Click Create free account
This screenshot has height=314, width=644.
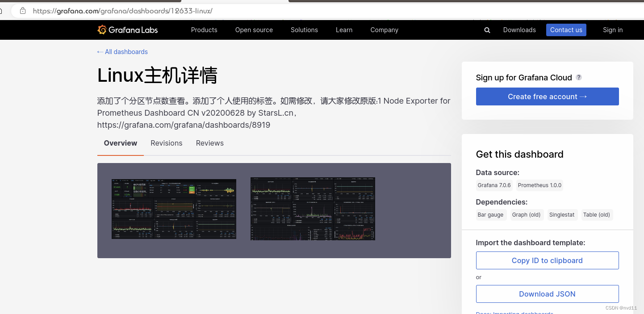547,96
